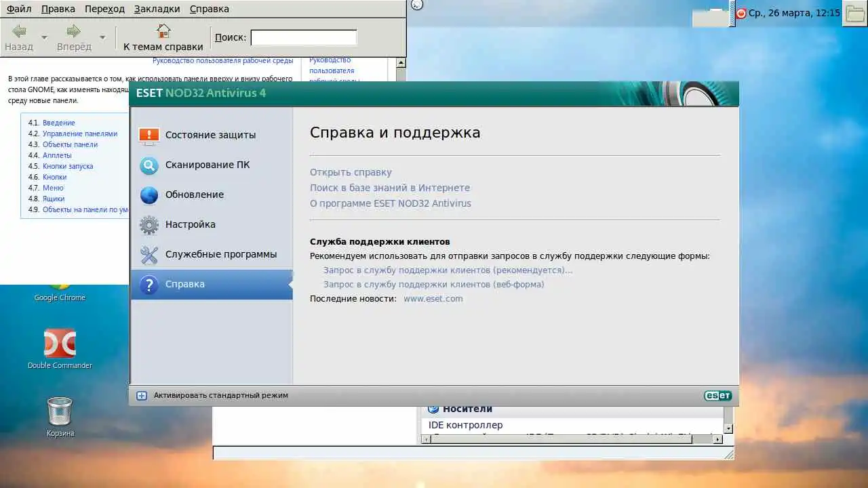
Task: Click IDE контроллер row in background window
Action: [x=466, y=425]
